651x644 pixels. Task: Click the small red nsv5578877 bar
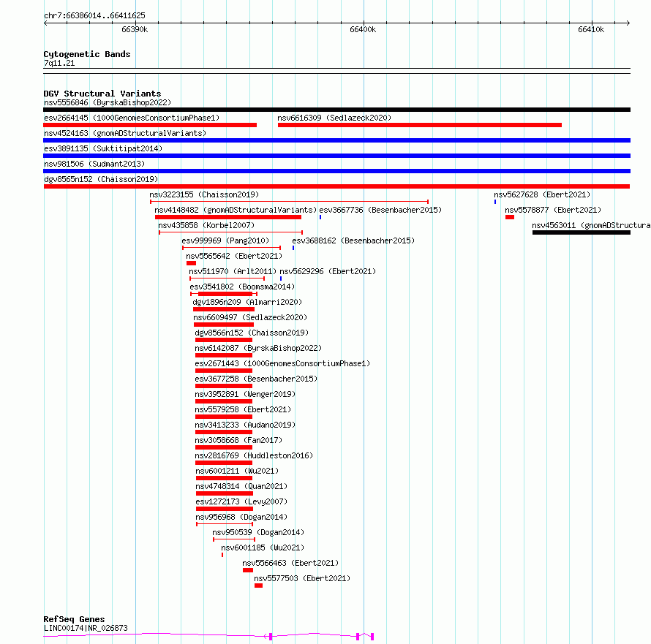pyautogui.click(x=510, y=217)
